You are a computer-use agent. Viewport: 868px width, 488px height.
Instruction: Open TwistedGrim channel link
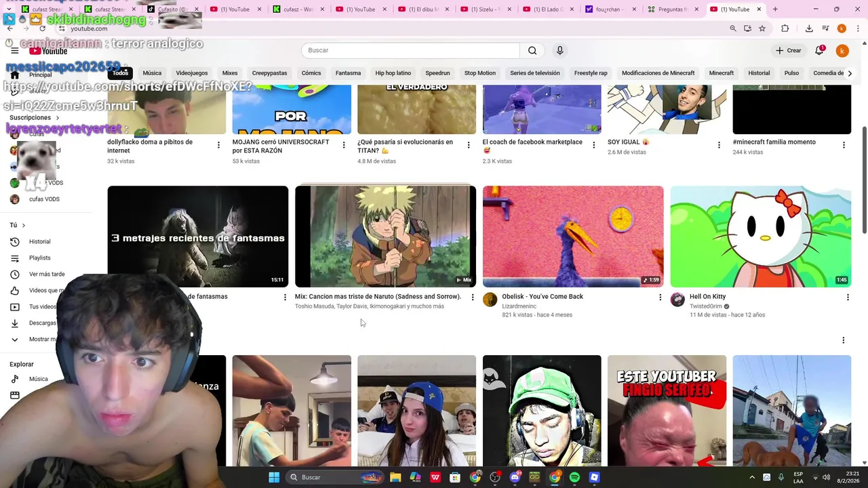pyautogui.click(x=705, y=306)
